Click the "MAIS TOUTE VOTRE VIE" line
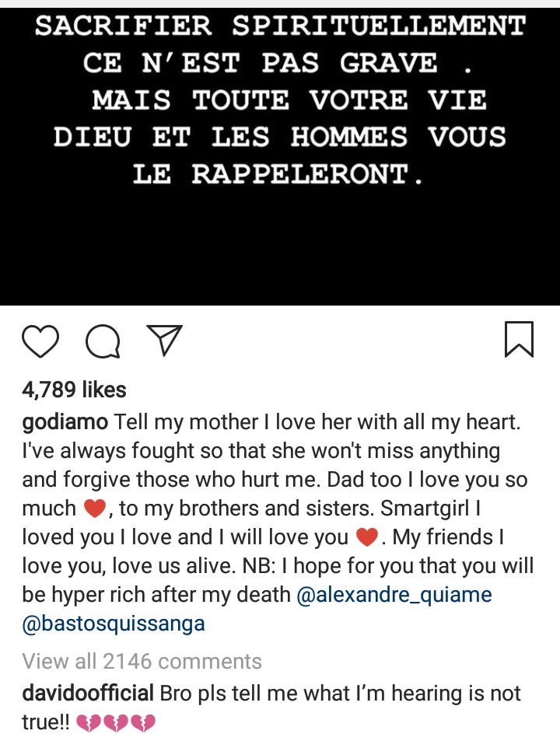 coord(289,100)
